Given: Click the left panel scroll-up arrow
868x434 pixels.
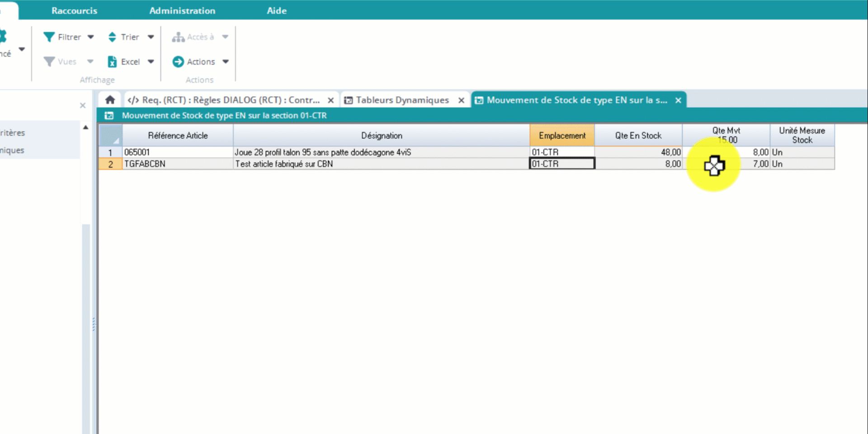Looking at the screenshot, I should point(85,127).
